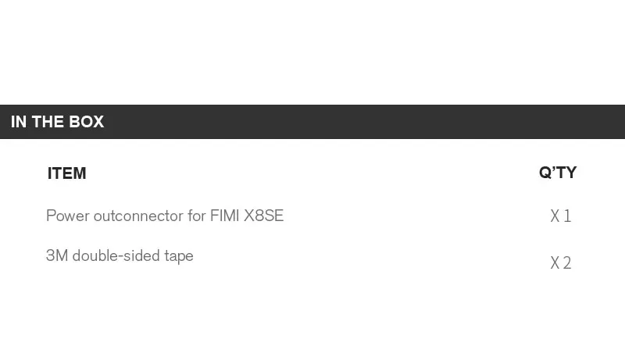Viewport: 625px width, 364px height.
Task: Select the word outconnector
Action: point(138,216)
